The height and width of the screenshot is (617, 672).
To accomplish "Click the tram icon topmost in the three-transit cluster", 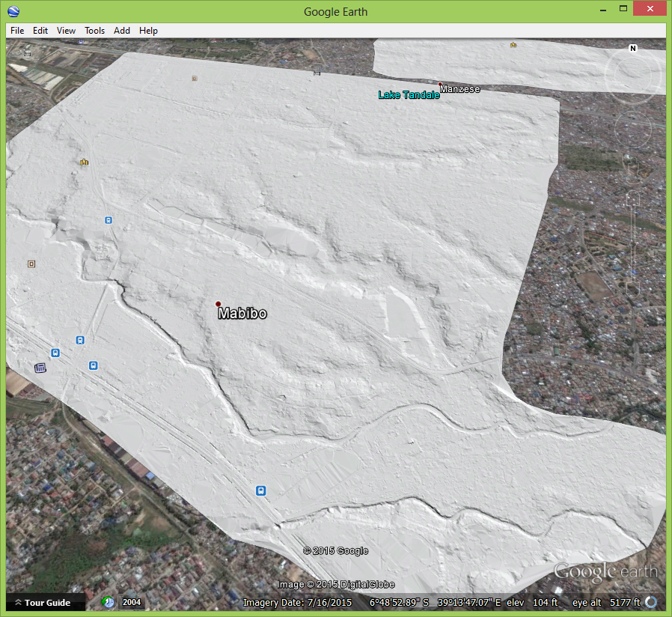I will [80, 341].
